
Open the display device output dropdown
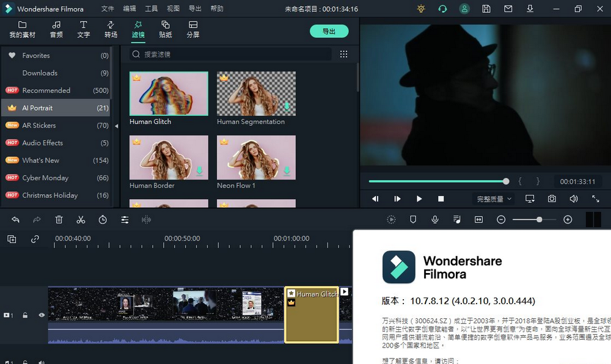click(530, 198)
